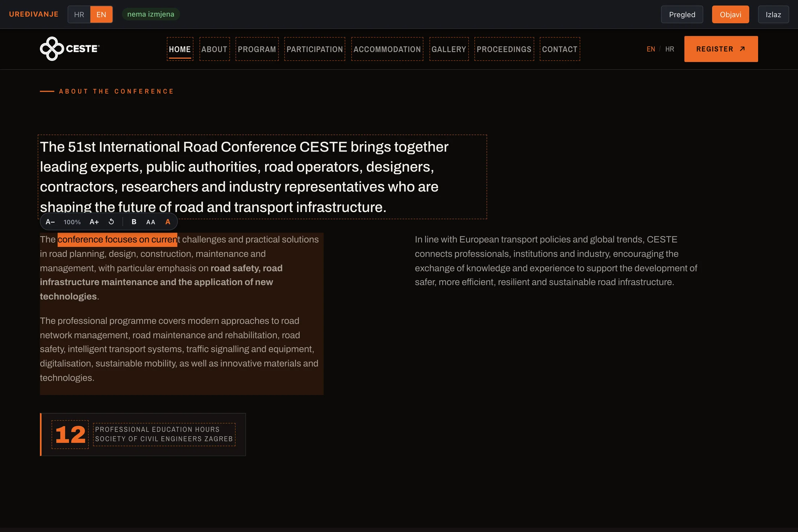Toggle bold formatting with B button
Screen dimensions: 798x532
[134, 222]
